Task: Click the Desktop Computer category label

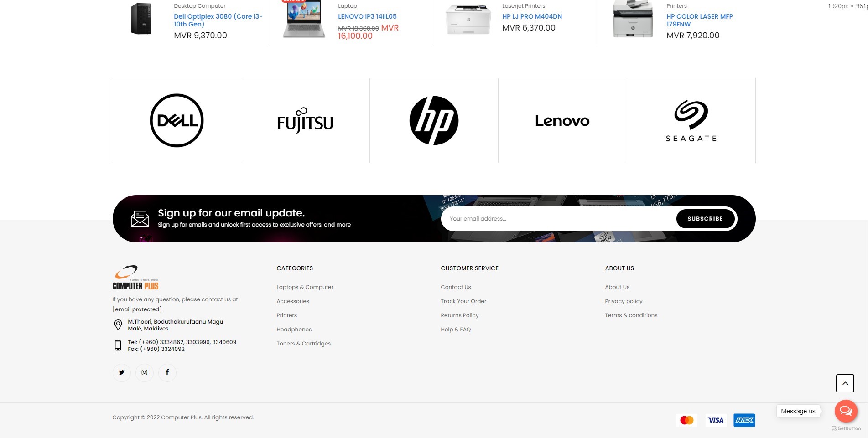Action: pos(200,6)
